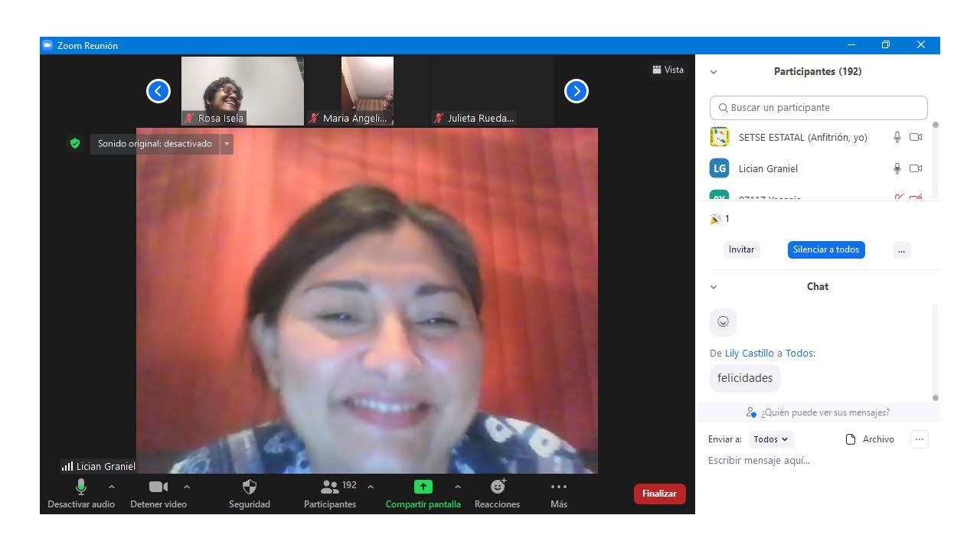Click the green encryption shield icon
Viewport: 980px width, 551px height.
pyautogui.click(x=74, y=143)
